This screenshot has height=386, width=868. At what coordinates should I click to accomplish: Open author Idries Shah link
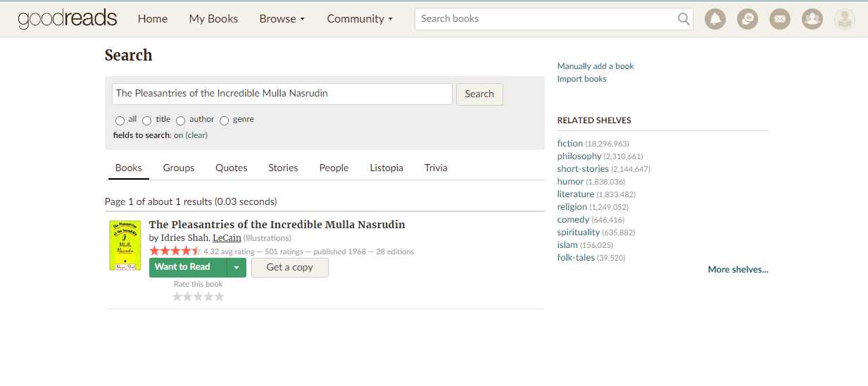184,238
